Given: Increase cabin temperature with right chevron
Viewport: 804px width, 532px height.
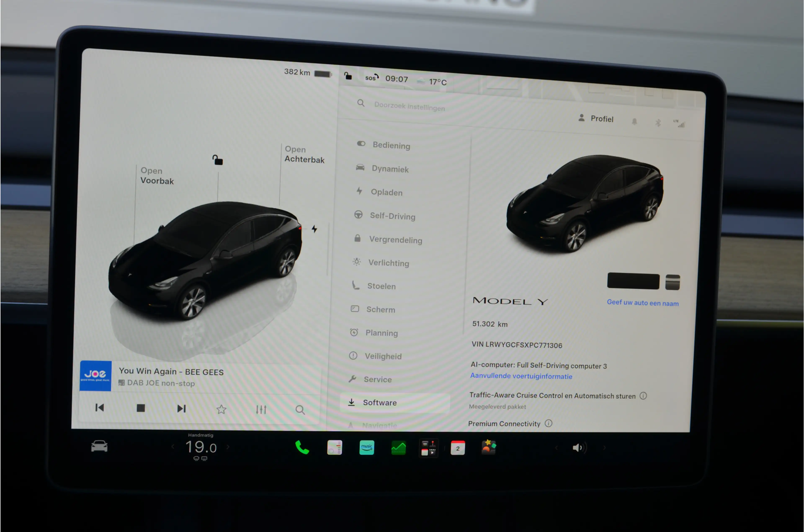Looking at the screenshot, I should click(x=228, y=447).
